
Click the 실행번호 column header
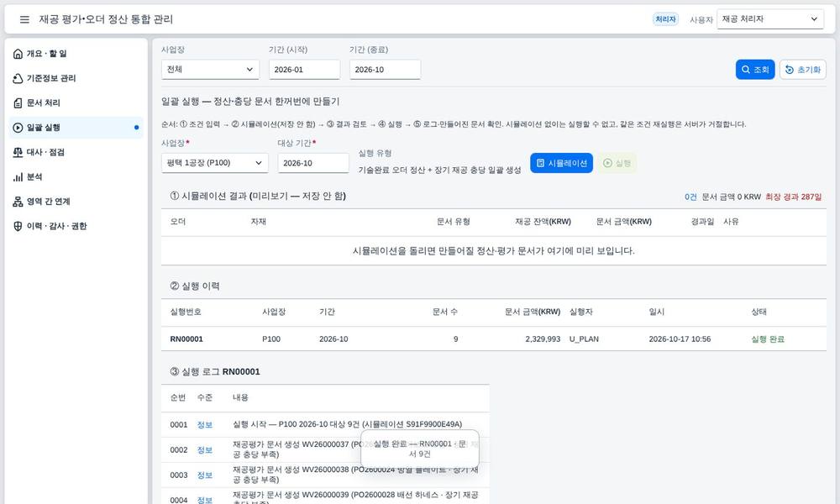point(186,312)
